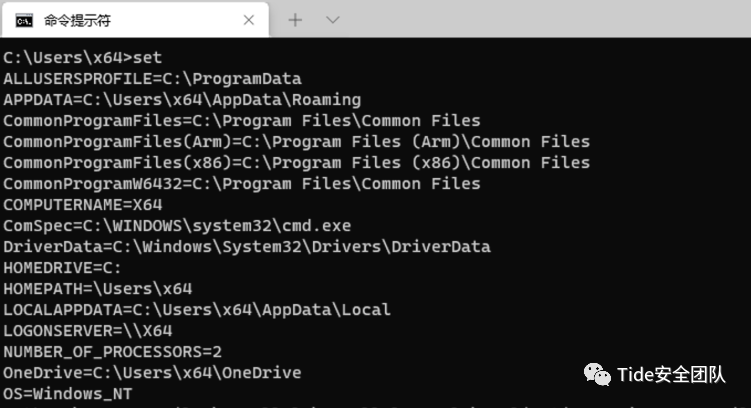This screenshot has width=751, height=408.
Task: Click the WeChat logo watermark
Action: 597,374
